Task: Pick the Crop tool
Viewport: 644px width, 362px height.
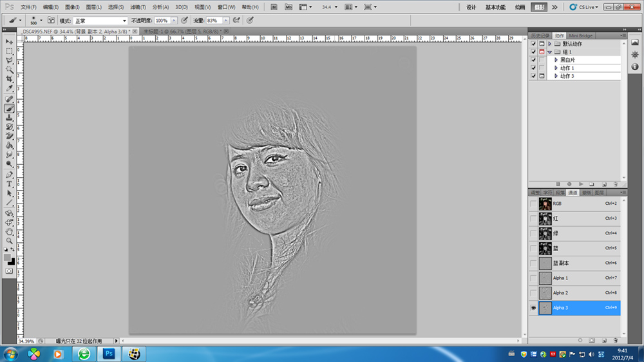Action: pyautogui.click(x=10, y=79)
